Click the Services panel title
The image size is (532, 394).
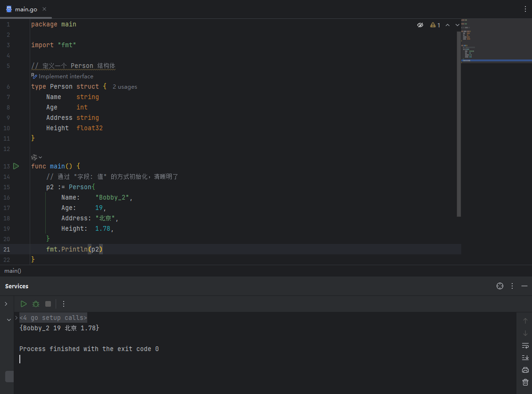click(17, 286)
